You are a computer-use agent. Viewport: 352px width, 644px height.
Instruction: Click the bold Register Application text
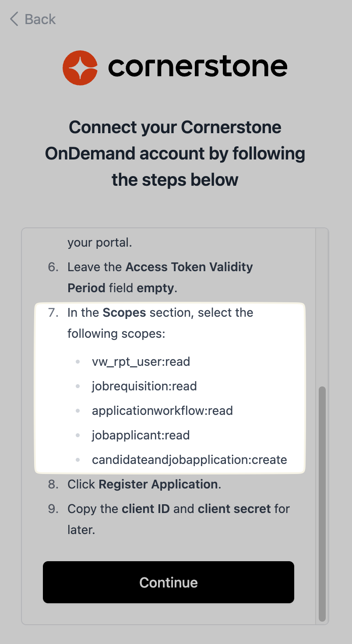click(x=158, y=485)
